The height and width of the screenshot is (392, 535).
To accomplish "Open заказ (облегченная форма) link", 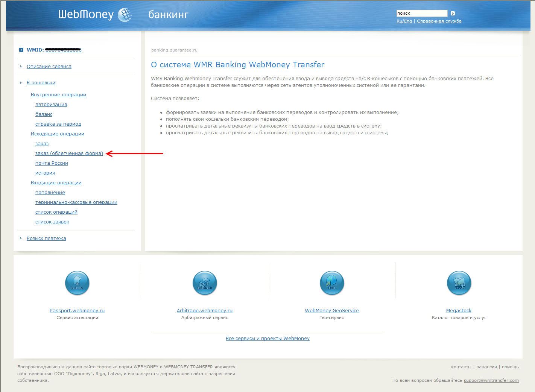I will pyautogui.click(x=69, y=153).
